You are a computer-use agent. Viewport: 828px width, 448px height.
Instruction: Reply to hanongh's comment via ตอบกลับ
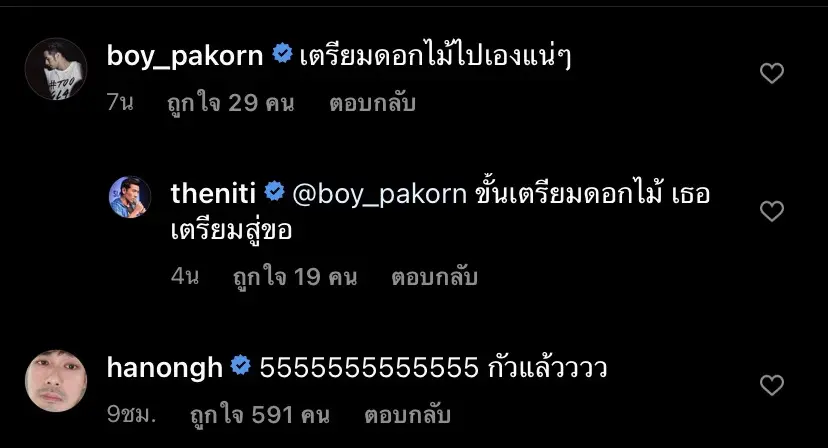[x=408, y=415]
